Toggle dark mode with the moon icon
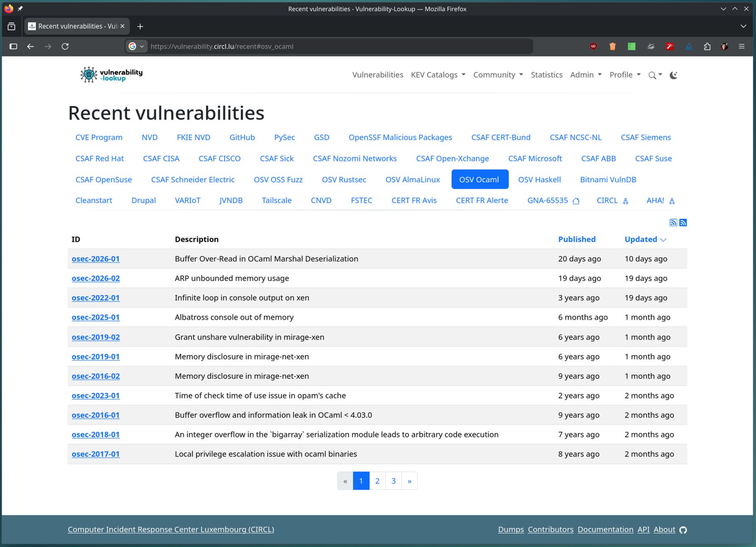 point(674,75)
